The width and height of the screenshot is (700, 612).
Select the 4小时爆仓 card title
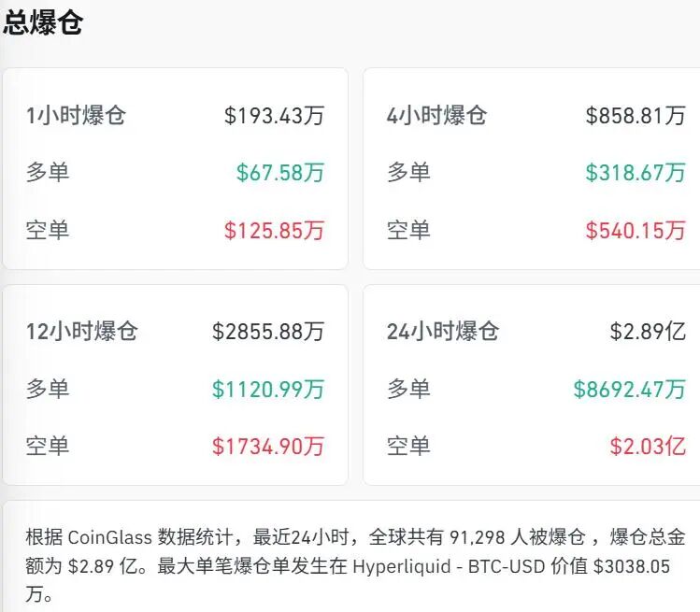[436, 116]
